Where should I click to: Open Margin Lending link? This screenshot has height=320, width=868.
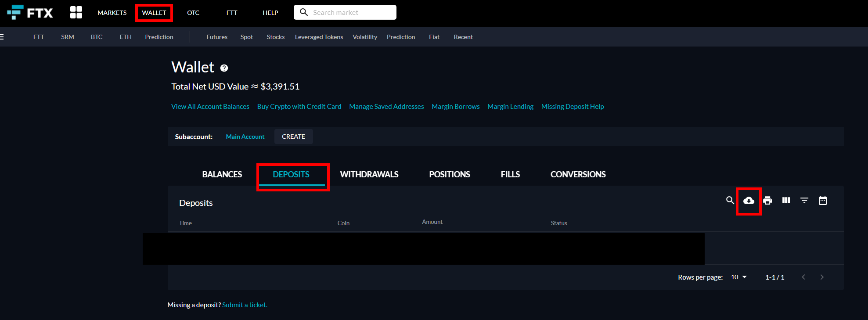pos(511,107)
